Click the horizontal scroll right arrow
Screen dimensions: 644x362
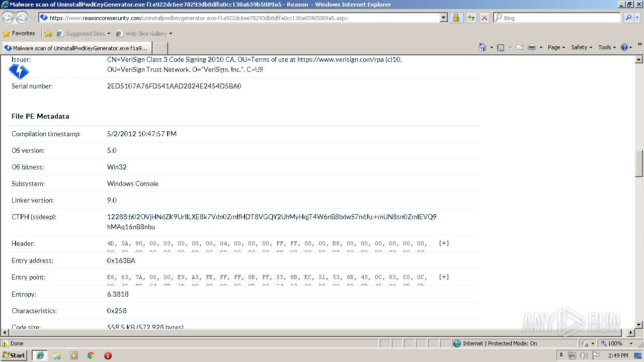631,332
